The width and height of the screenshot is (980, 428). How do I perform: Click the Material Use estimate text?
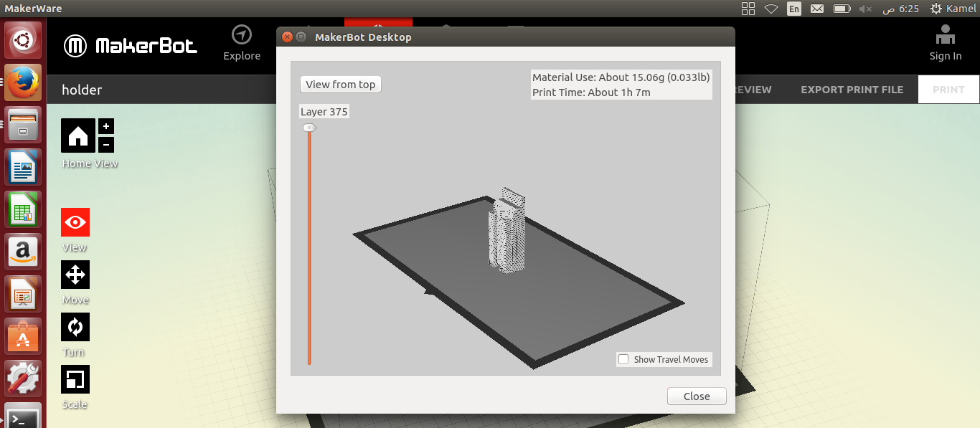pos(621,77)
